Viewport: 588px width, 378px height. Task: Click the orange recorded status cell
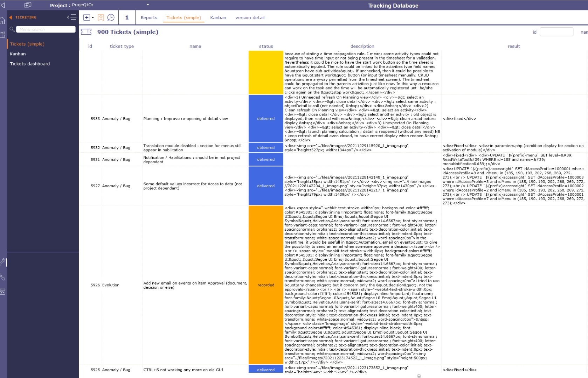[x=266, y=285]
